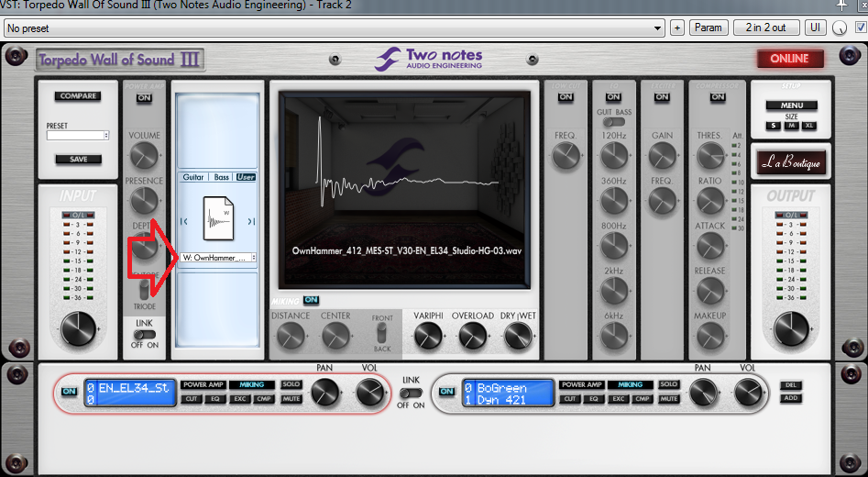Click the 120Hz EQ knob

point(613,155)
